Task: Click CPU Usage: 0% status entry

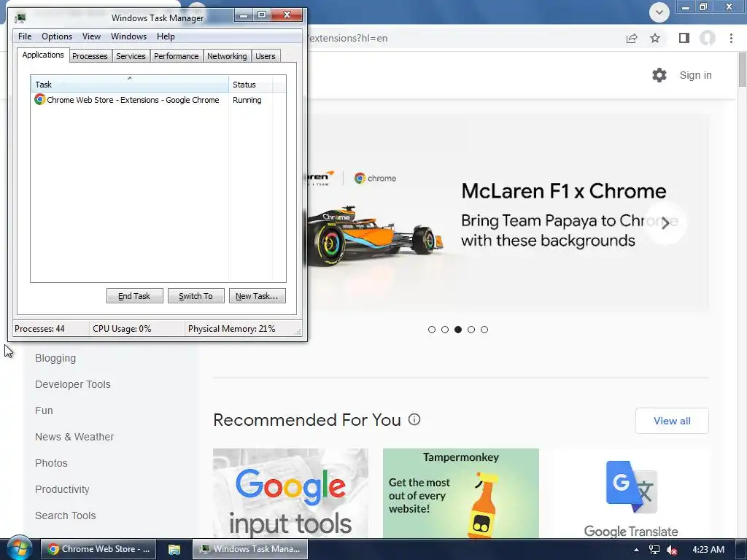Action: click(x=122, y=329)
